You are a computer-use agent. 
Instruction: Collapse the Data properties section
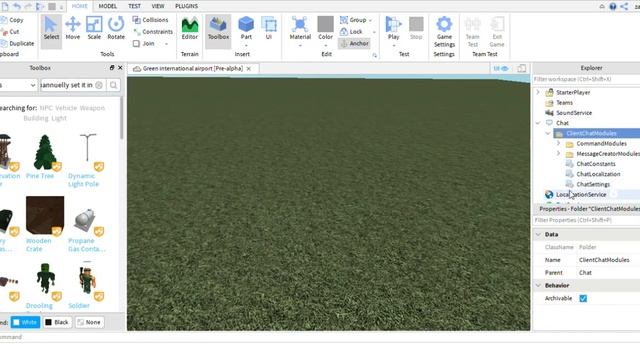pyautogui.click(x=538, y=234)
